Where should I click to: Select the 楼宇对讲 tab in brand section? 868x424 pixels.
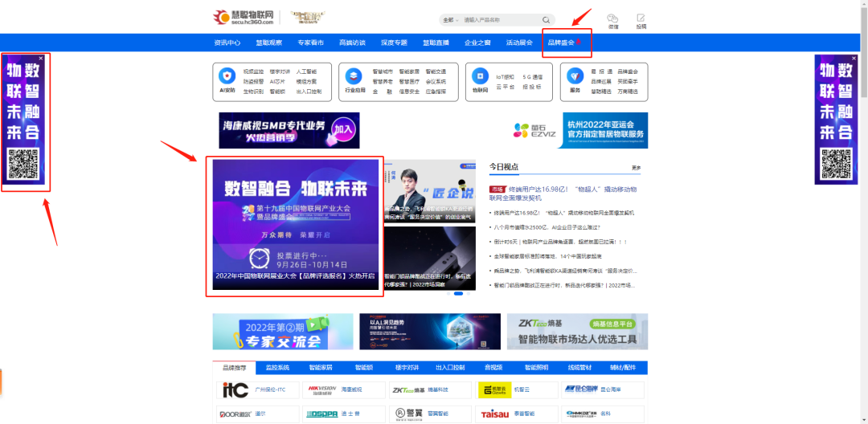coord(407,368)
